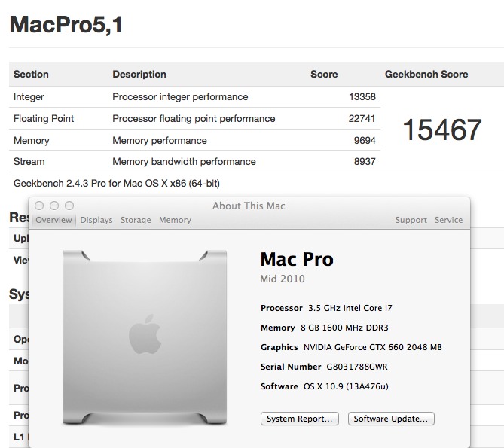This screenshot has height=448, width=504.
Task: Click the About This Mac title bar
Action: tap(249, 206)
